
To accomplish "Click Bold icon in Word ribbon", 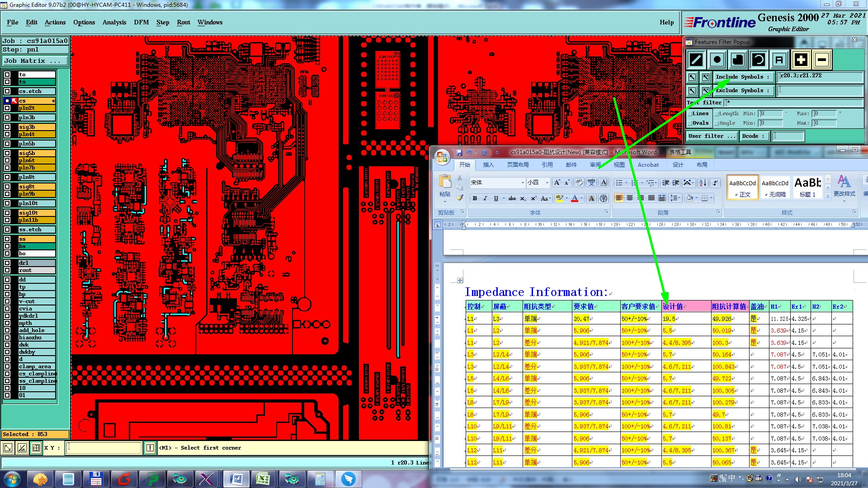I will coord(475,198).
